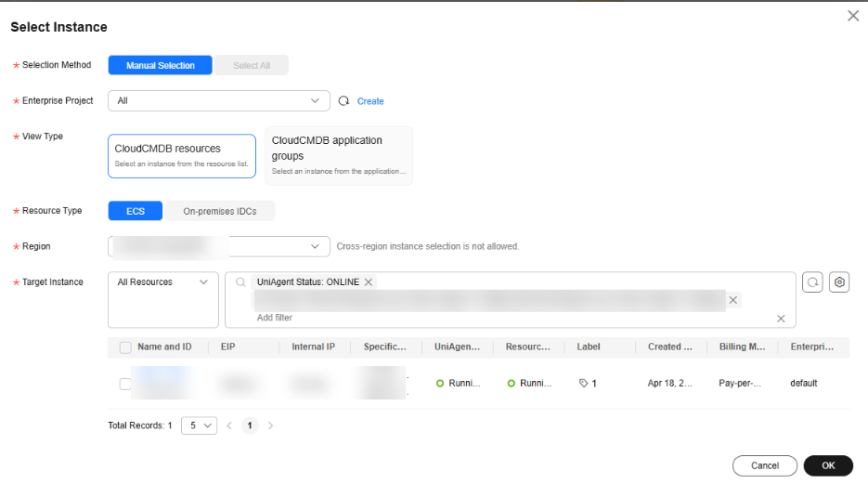Go to the next page of records
Screen dimensions: 868x484
[271, 425]
